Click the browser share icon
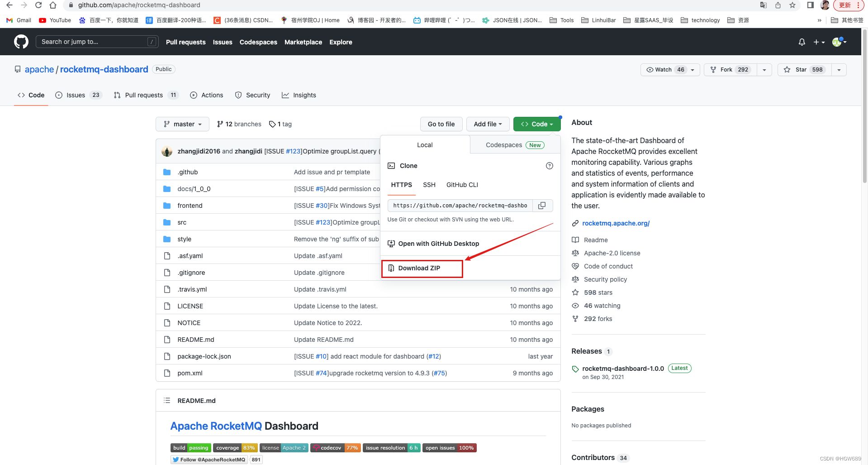Image resolution: width=868 pixels, height=465 pixels. pos(778,5)
